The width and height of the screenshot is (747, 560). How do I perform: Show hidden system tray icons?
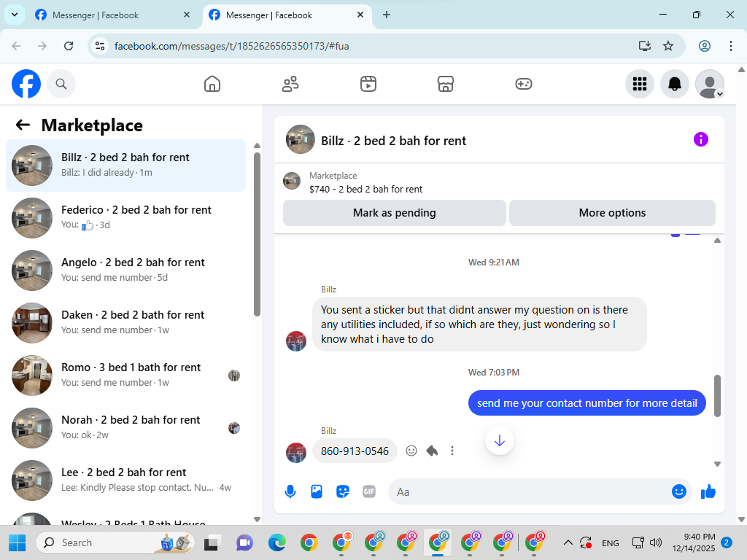[x=568, y=542]
